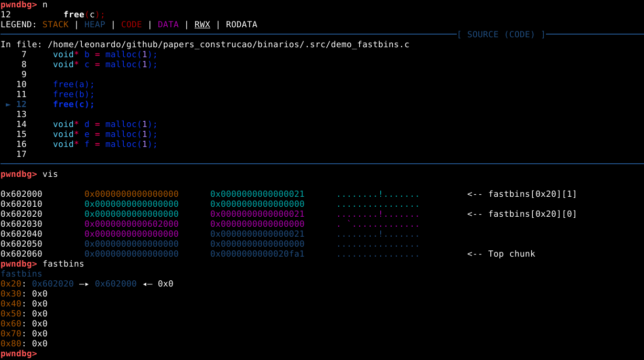This screenshot has width=644, height=360.
Task: Click the current-line arrow marker beside line 12
Action: click(8, 104)
